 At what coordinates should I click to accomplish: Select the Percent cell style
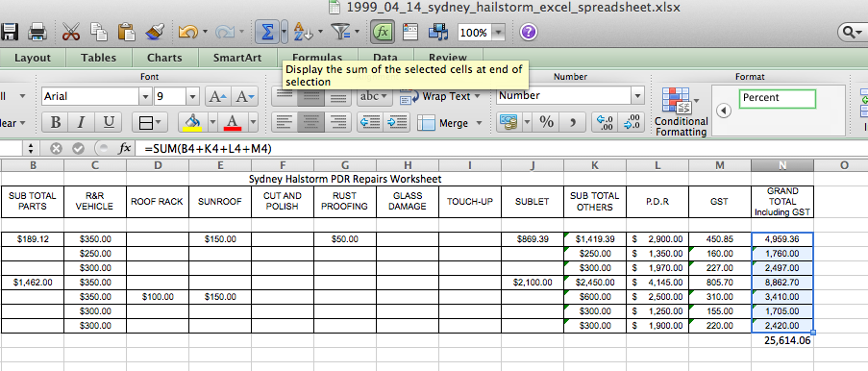[x=777, y=98]
